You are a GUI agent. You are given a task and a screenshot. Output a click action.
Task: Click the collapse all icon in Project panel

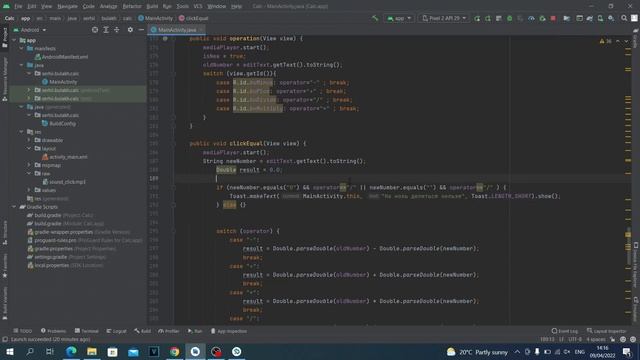click(117, 30)
